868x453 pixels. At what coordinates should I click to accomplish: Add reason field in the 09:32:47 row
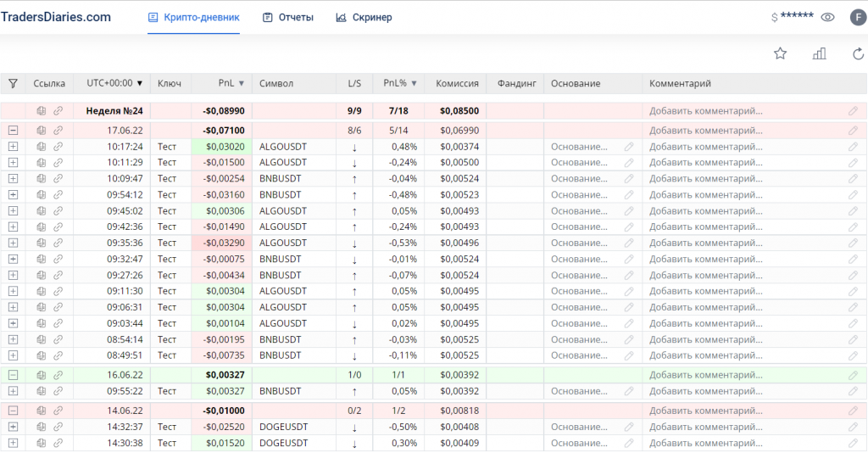pyautogui.click(x=579, y=259)
